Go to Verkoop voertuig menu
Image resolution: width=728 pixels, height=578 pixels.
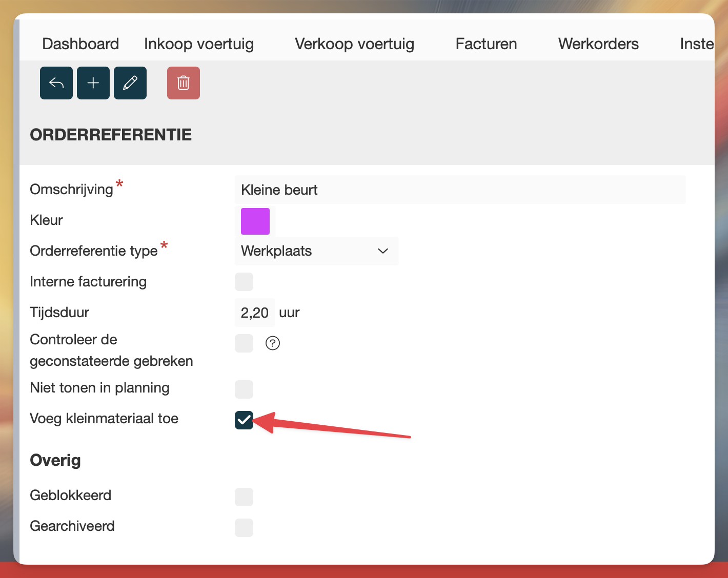pos(354,44)
